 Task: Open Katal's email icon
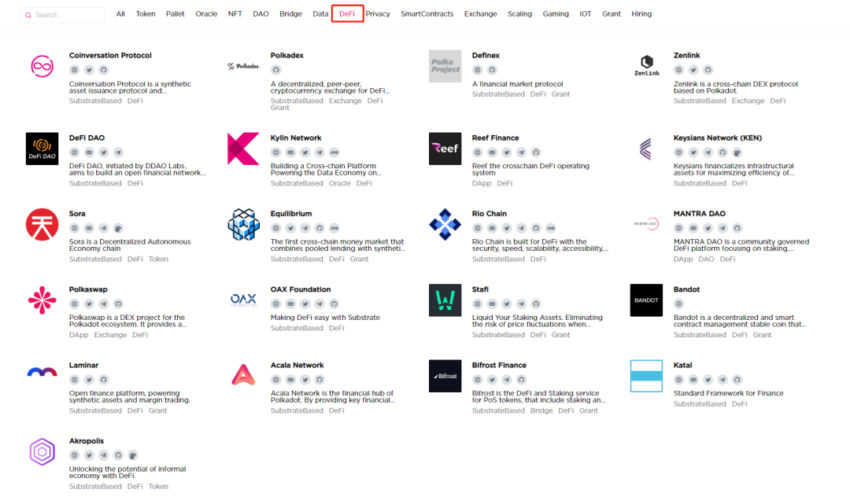pyautogui.click(x=693, y=380)
